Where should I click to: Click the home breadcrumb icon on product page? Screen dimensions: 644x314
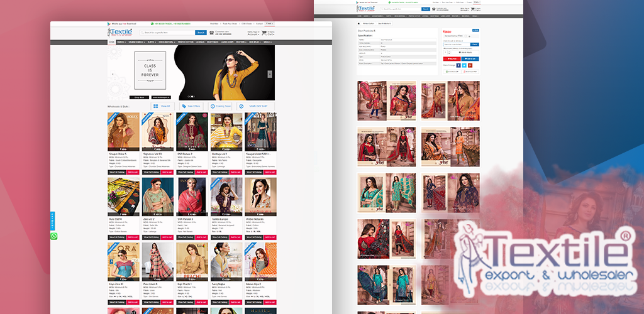pos(358,23)
